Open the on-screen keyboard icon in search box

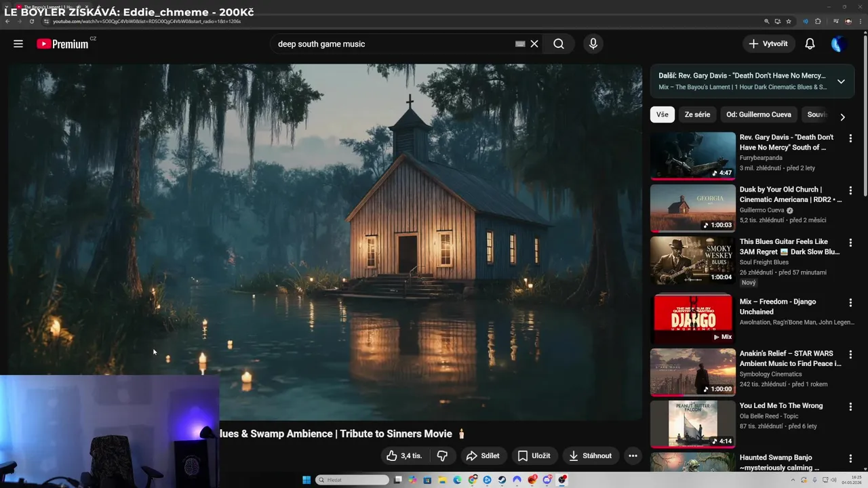click(x=520, y=44)
